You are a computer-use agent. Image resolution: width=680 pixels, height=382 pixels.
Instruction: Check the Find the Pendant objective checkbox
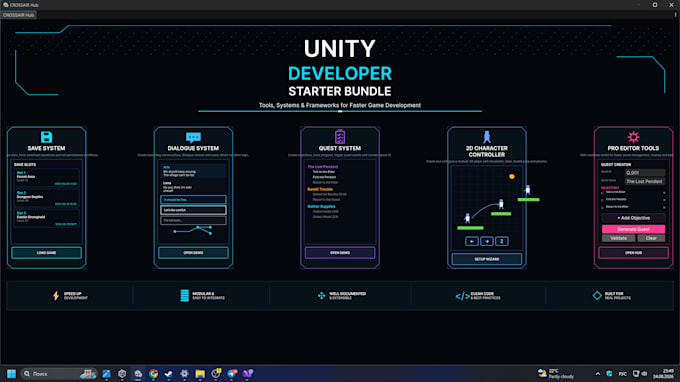point(602,200)
